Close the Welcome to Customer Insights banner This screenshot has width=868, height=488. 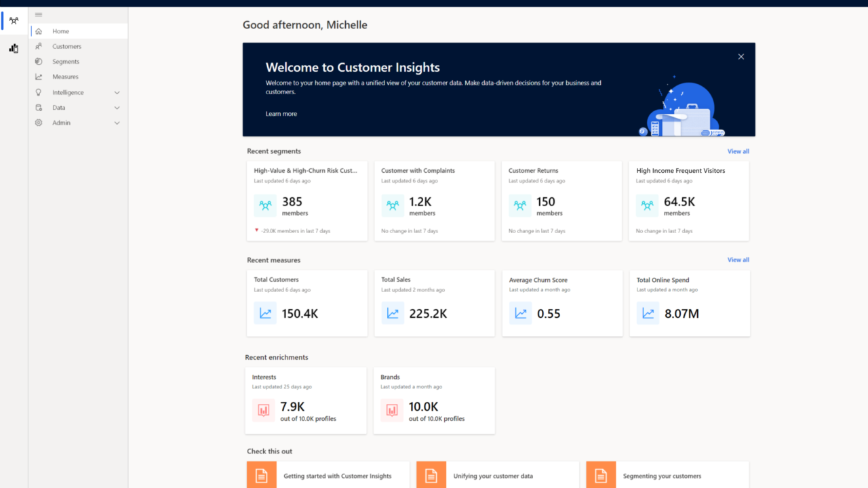pos(741,57)
